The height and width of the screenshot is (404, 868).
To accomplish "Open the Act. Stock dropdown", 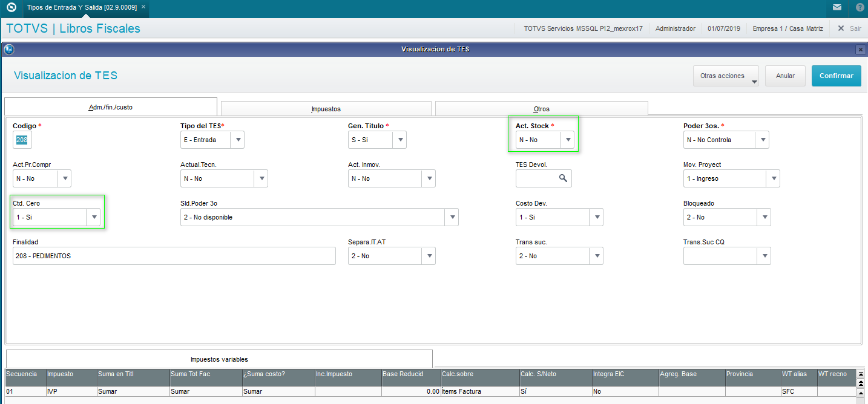I will (568, 140).
